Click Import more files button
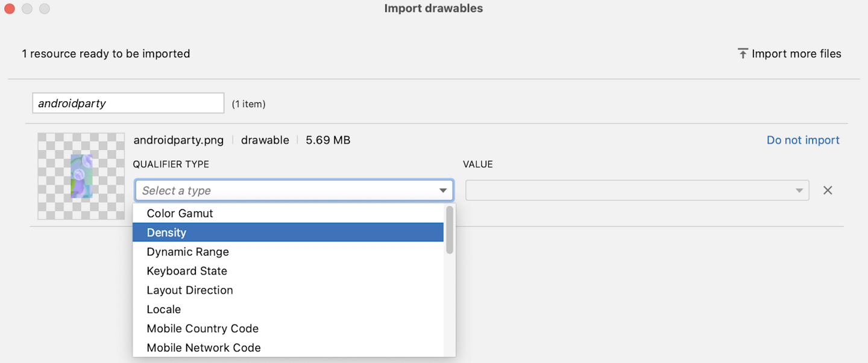Screen dimensions: 868x363 [796, 54]
